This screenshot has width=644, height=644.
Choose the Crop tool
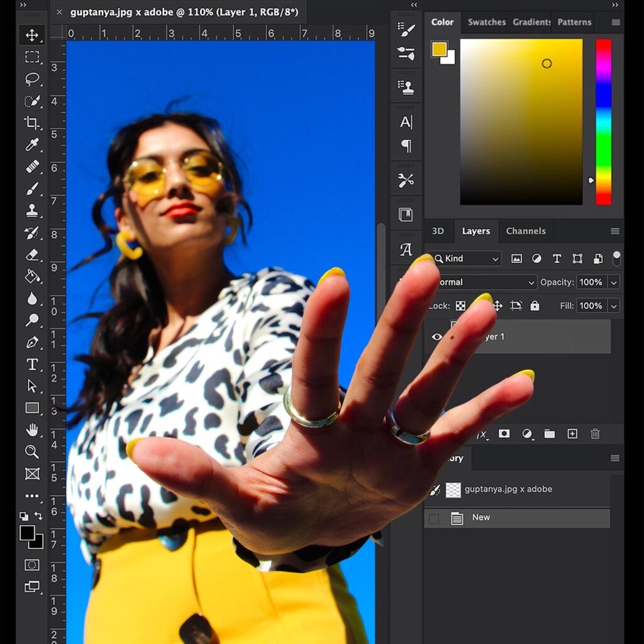[32, 123]
